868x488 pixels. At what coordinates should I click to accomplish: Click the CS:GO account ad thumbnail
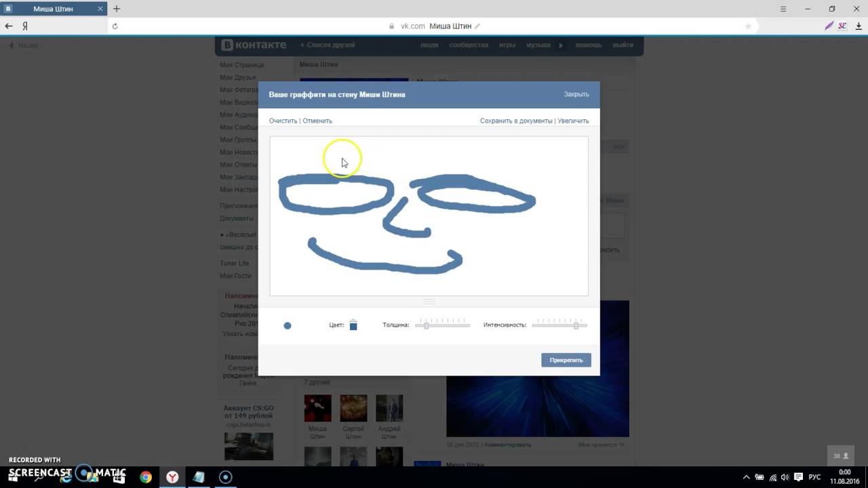click(249, 446)
